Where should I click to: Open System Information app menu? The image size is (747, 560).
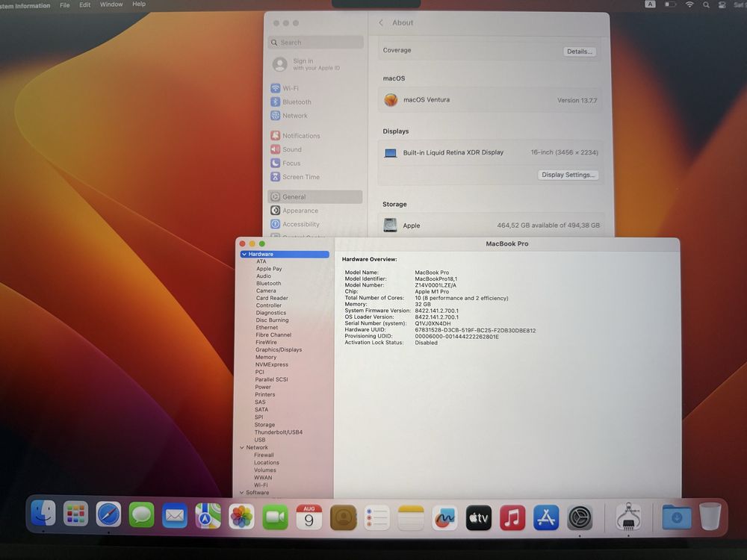[25, 6]
